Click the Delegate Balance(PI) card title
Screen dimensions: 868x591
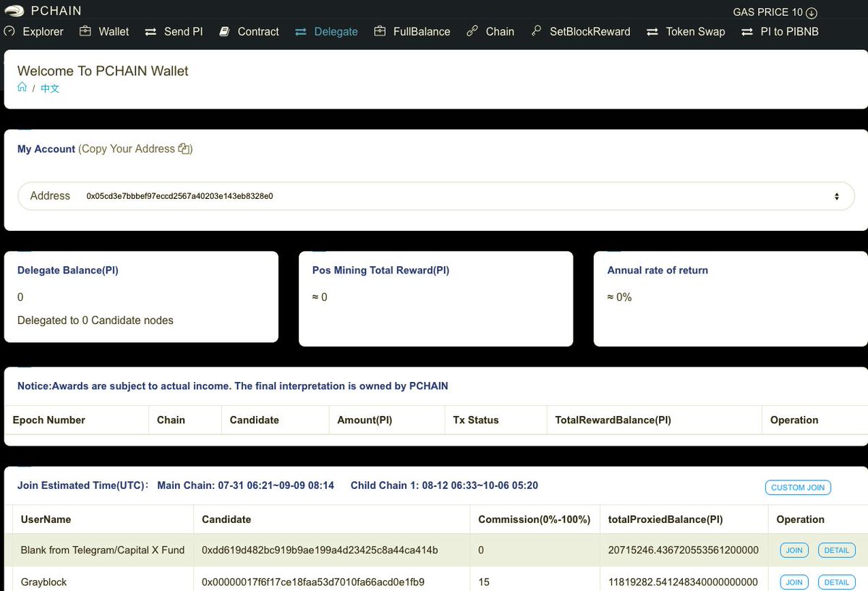[68, 271]
